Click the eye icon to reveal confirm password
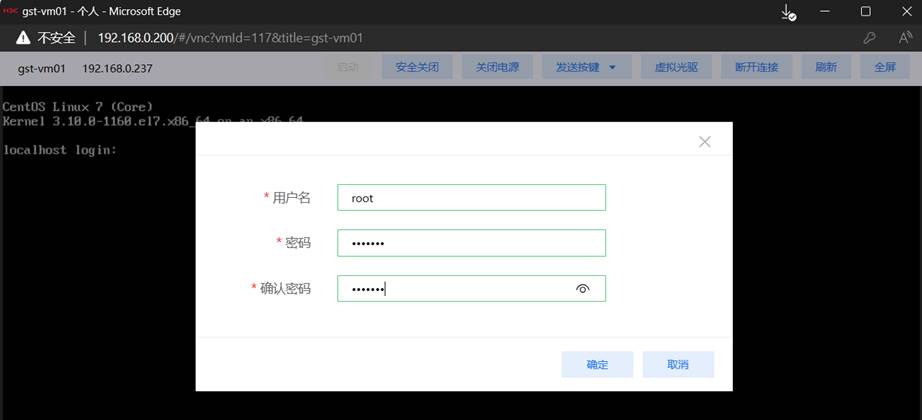This screenshot has width=922, height=420. click(583, 289)
